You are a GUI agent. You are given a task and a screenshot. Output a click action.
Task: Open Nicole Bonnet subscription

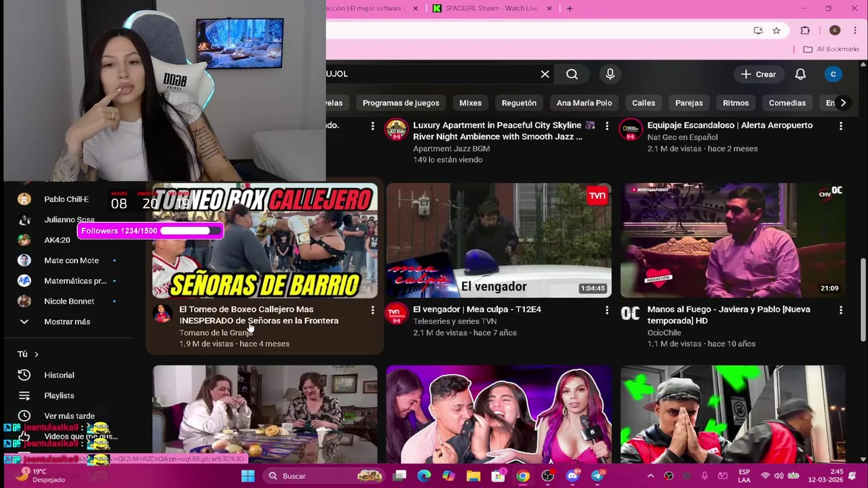[68, 301]
